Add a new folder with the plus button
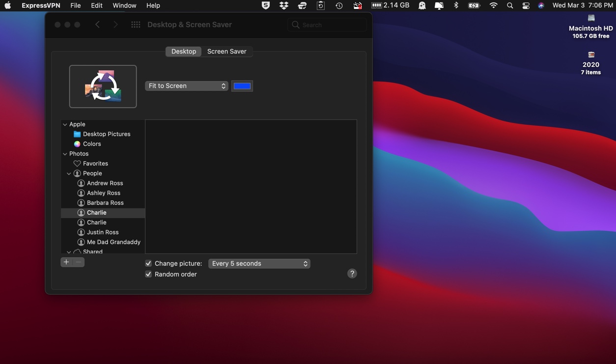616x364 pixels. click(66, 262)
